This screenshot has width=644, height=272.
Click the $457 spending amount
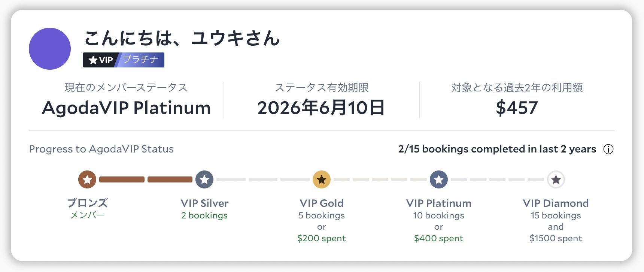pos(517,108)
